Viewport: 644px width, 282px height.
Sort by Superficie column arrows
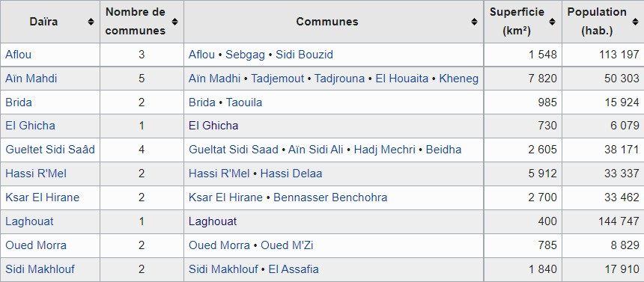[x=553, y=22]
